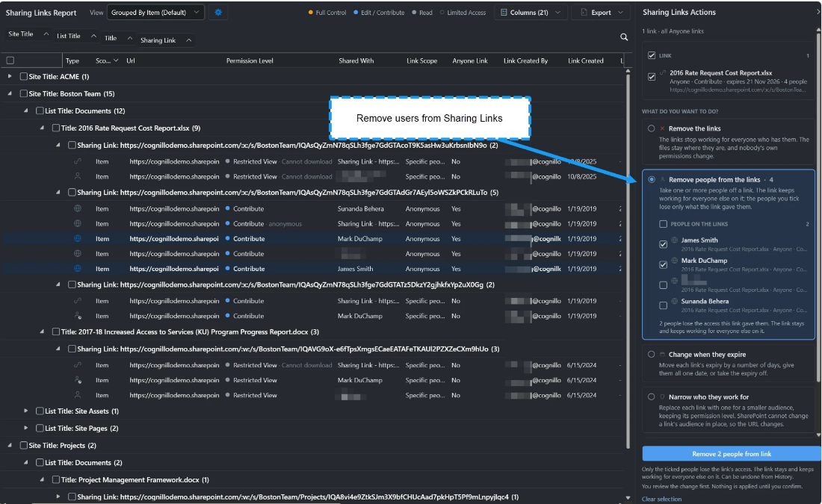
Task: Click the Sco... column filter header
Action: click(107, 60)
